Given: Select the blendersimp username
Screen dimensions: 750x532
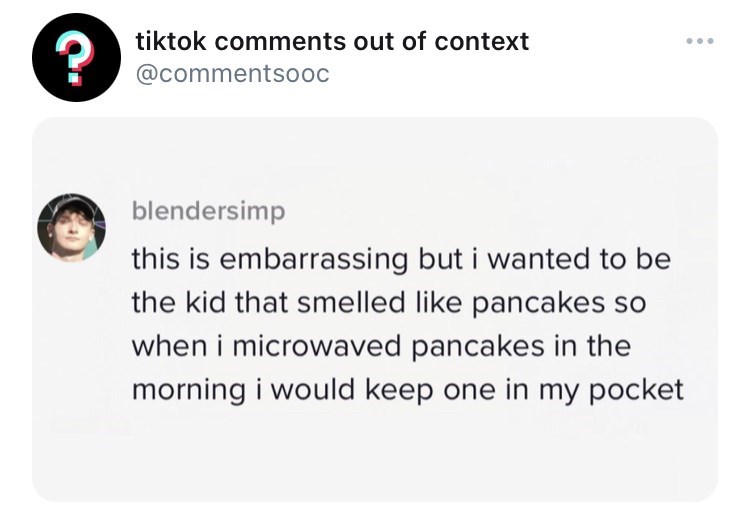Looking at the screenshot, I should tap(209, 211).
